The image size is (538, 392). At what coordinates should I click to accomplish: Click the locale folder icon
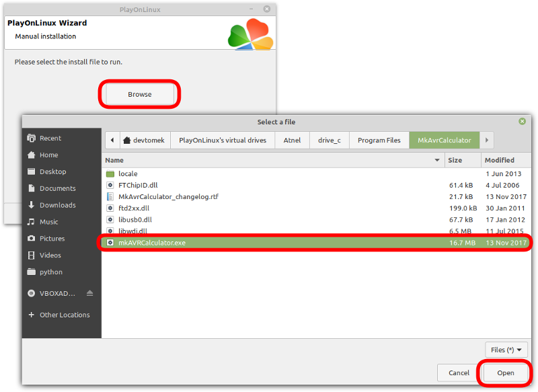click(112, 173)
